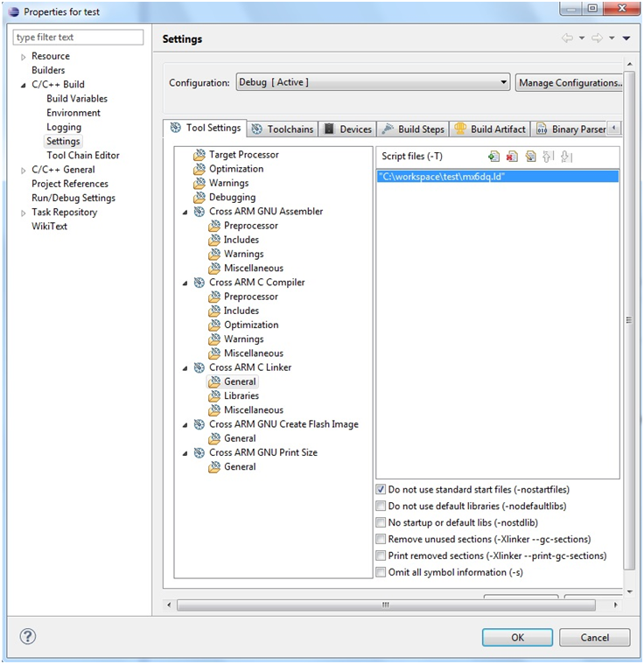Collapse the C/C++ Build tree node
Screen dimensions: 644x664
(24, 85)
